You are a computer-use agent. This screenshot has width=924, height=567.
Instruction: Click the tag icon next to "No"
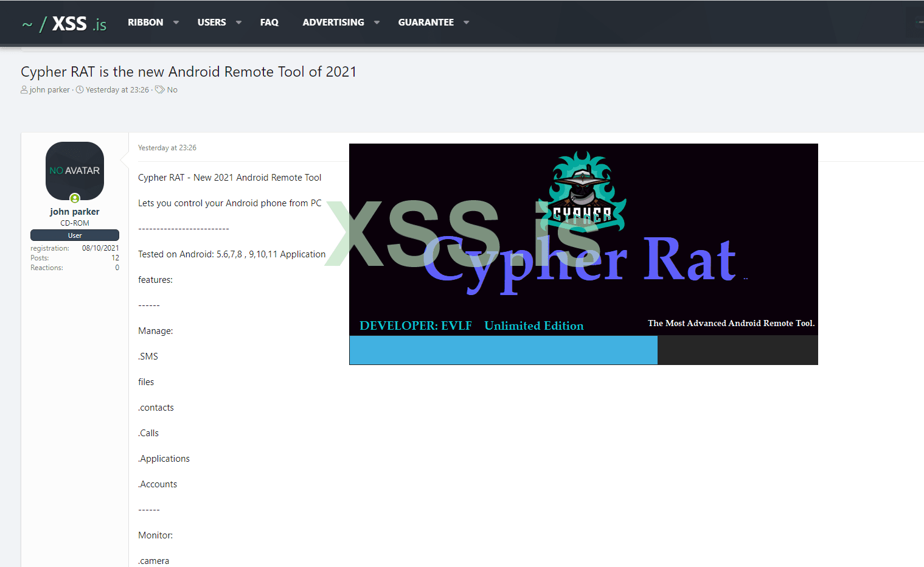(x=160, y=90)
